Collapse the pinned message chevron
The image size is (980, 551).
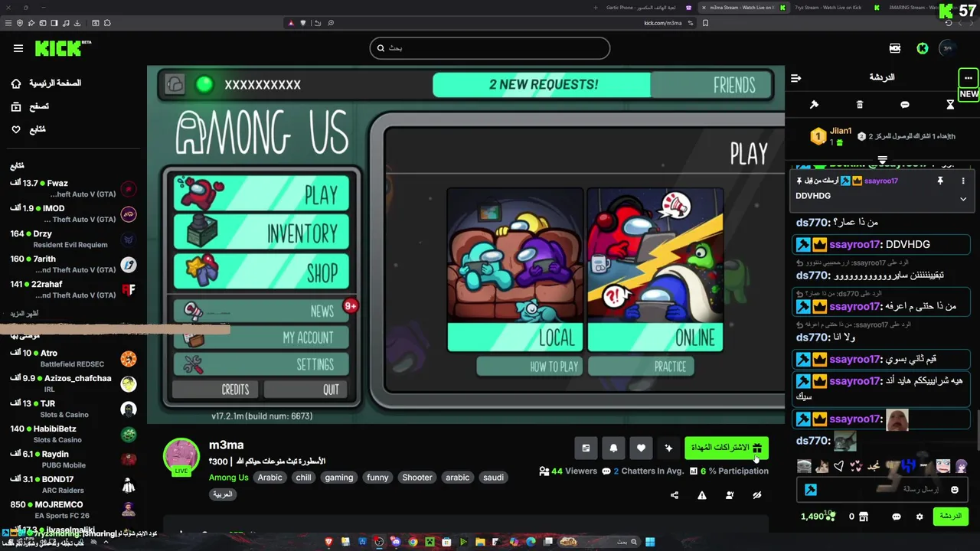pos(963,198)
